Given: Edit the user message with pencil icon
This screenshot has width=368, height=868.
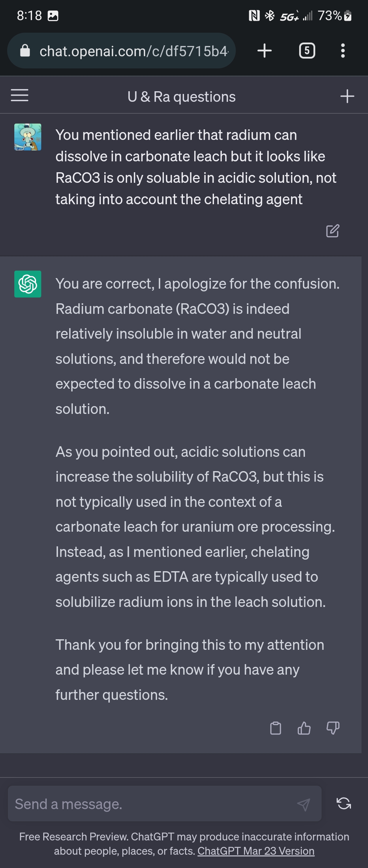Looking at the screenshot, I should 333,231.
